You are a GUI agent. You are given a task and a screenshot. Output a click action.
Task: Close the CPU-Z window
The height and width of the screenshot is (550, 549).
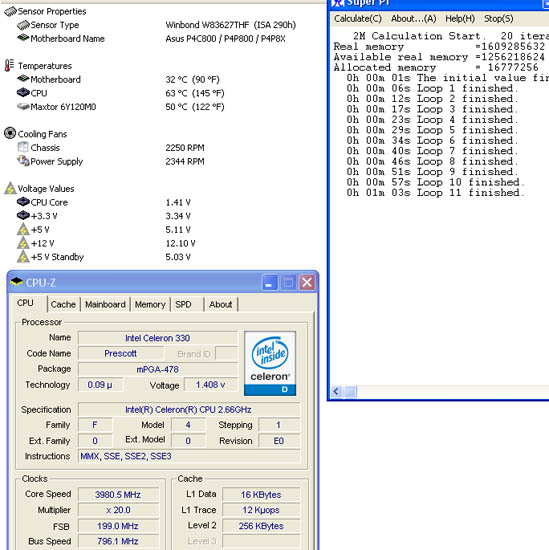pyautogui.click(x=307, y=282)
